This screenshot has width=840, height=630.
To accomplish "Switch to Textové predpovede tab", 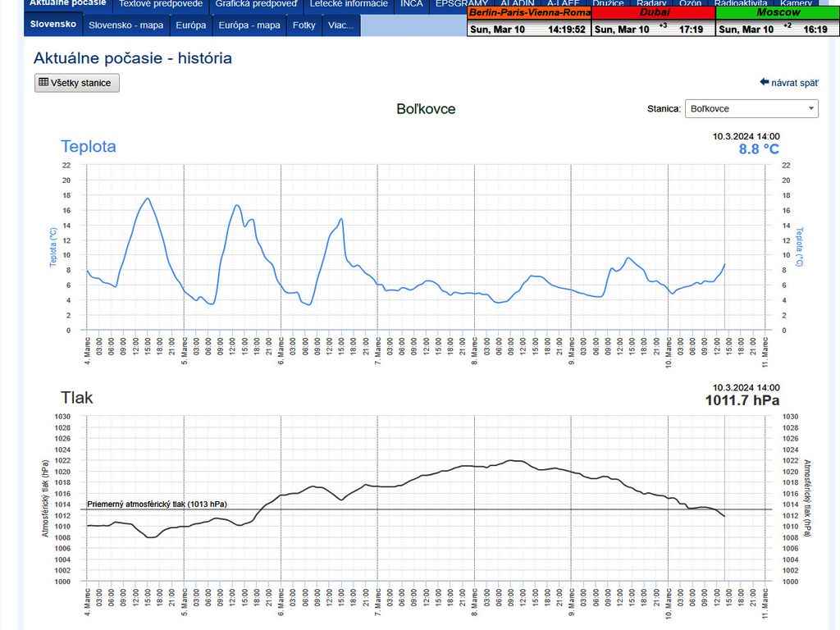I will coord(161,4).
